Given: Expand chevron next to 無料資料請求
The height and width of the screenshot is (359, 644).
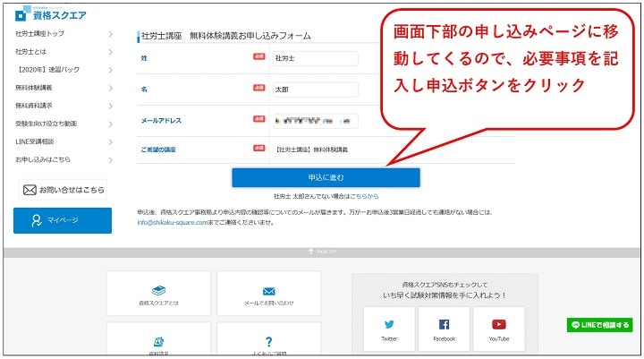Looking at the screenshot, I should pos(111,107).
